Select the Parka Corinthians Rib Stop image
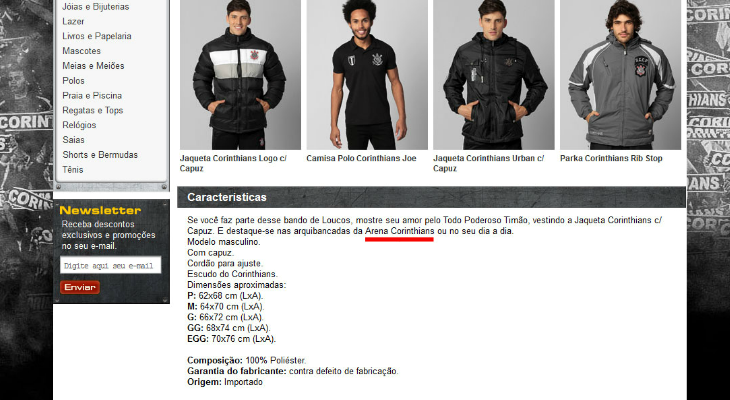The height and width of the screenshot is (400, 730). (620, 75)
